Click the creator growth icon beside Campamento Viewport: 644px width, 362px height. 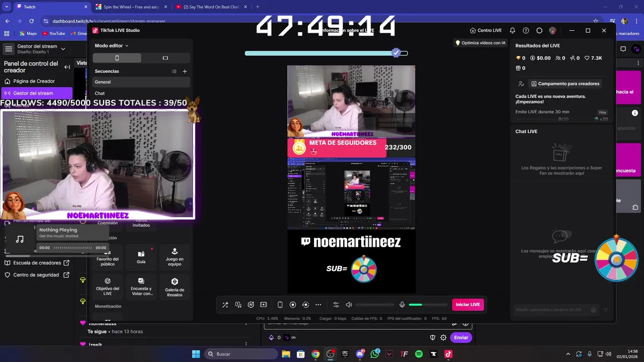point(521,83)
